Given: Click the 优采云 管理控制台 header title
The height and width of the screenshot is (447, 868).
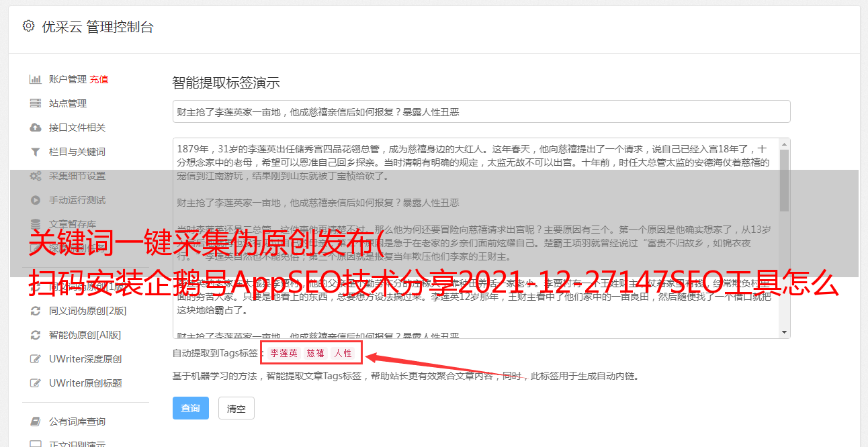Looking at the screenshot, I should click(x=97, y=27).
